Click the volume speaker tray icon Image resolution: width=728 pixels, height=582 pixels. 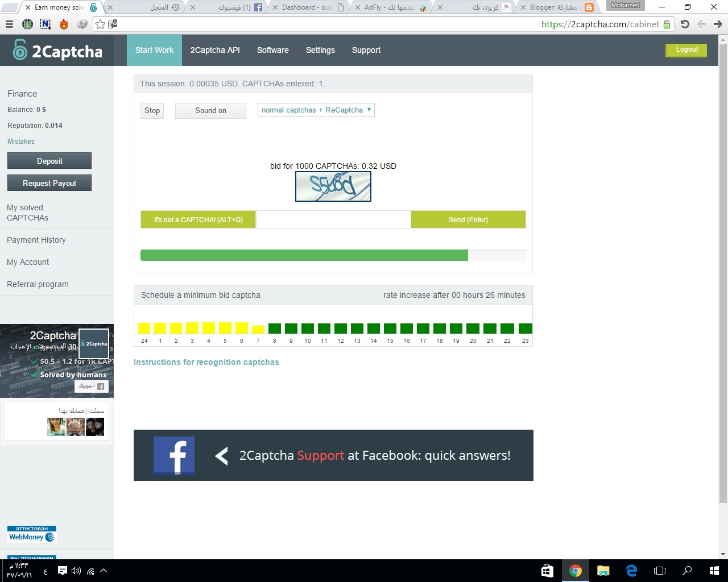pyautogui.click(x=76, y=571)
